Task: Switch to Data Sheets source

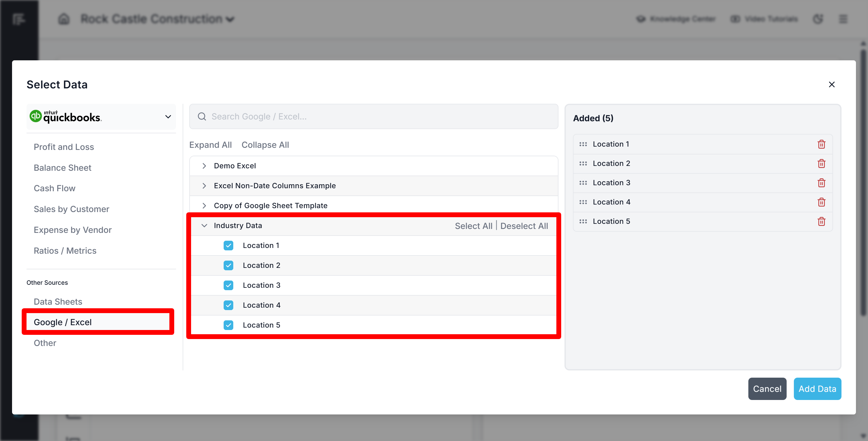Action: 58,301
